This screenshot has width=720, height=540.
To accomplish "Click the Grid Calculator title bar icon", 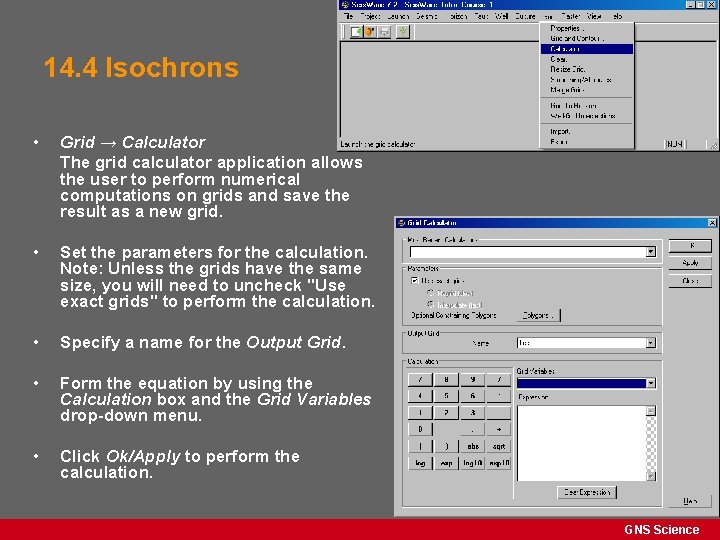I will pos(401,223).
